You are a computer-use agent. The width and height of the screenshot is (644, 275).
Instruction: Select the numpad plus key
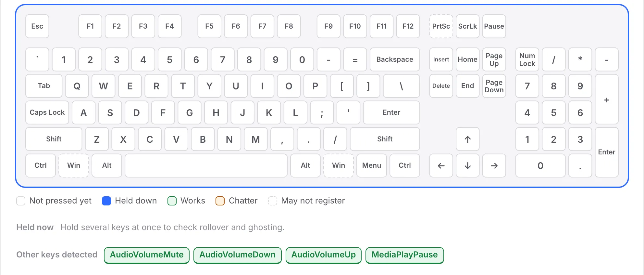coord(607,99)
